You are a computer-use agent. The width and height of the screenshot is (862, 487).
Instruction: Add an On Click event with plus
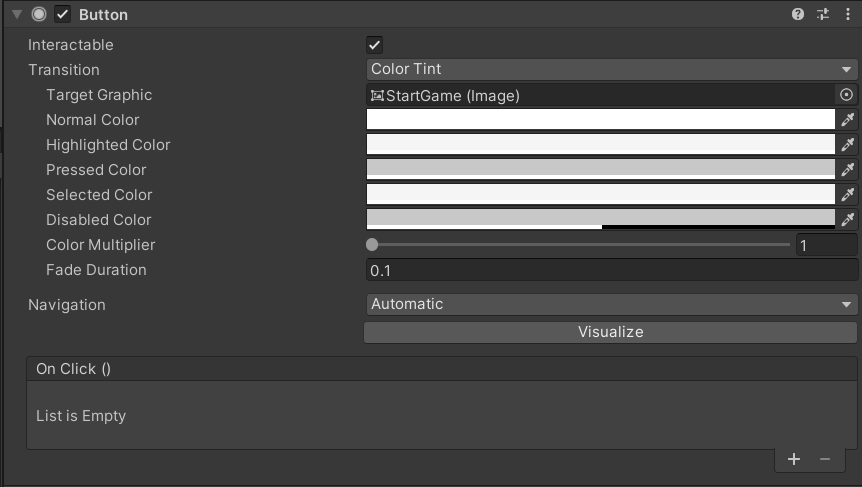[x=794, y=459]
